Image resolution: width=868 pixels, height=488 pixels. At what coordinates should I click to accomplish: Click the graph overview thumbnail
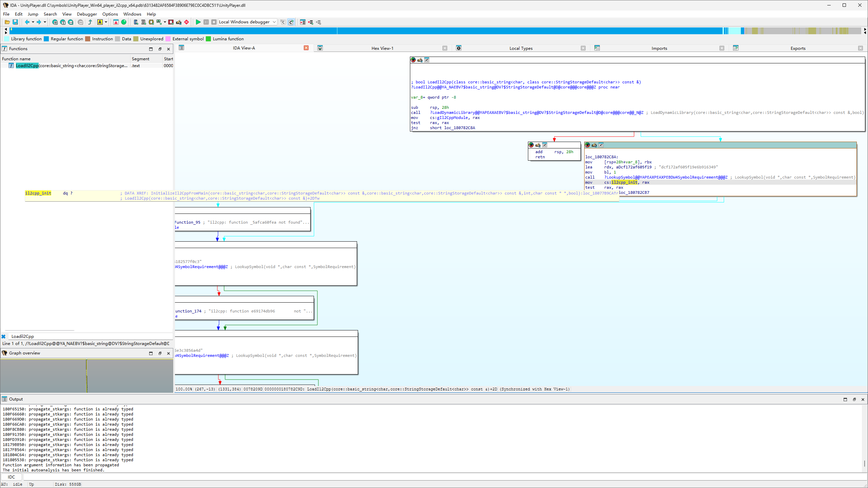click(87, 375)
